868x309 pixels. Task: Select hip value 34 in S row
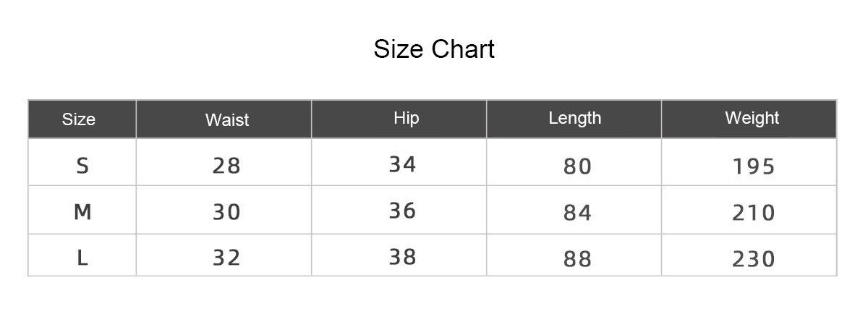click(x=402, y=164)
